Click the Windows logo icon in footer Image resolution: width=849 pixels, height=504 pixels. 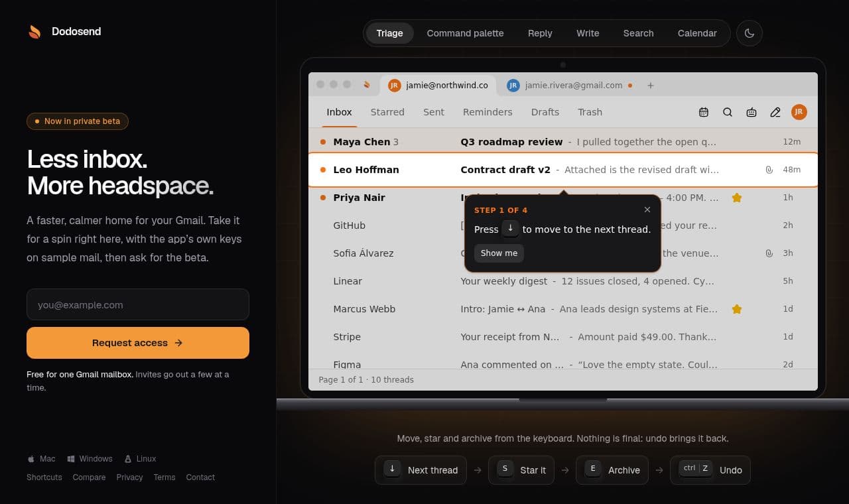[x=70, y=459]
